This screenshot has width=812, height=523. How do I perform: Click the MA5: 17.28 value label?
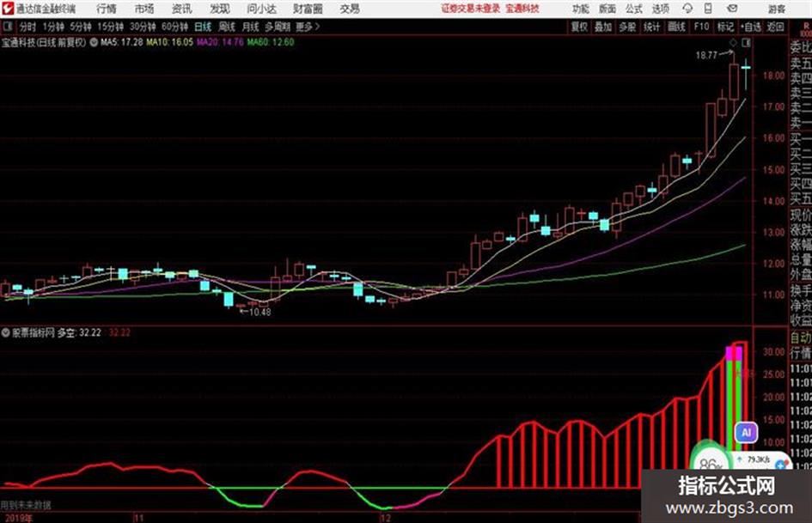122,42
